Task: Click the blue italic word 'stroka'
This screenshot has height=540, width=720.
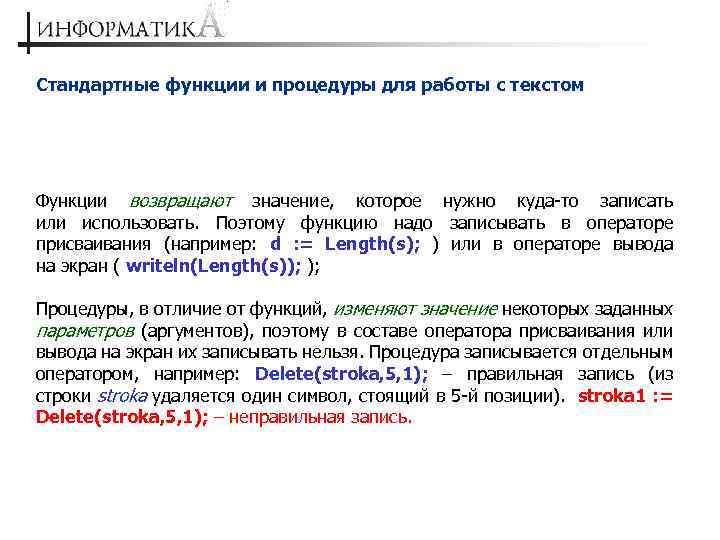Action: [x=122, y=395]
